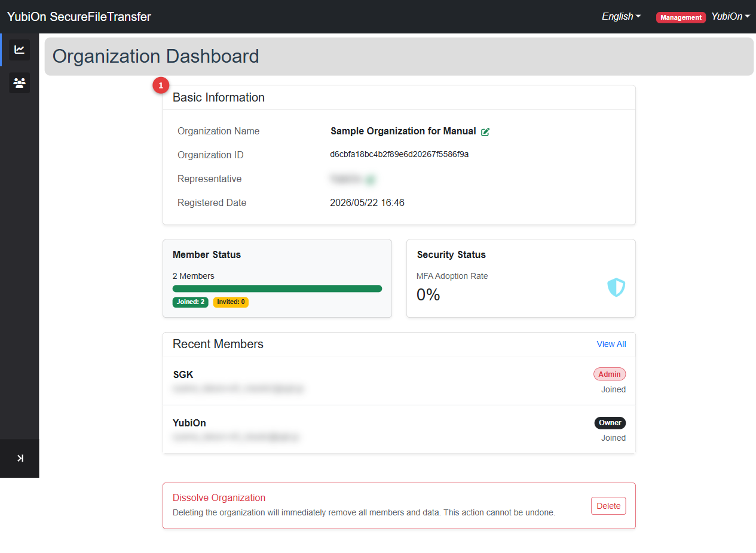
Task: Expand the sidebar with the arrow icon
Action: [20, 458]
